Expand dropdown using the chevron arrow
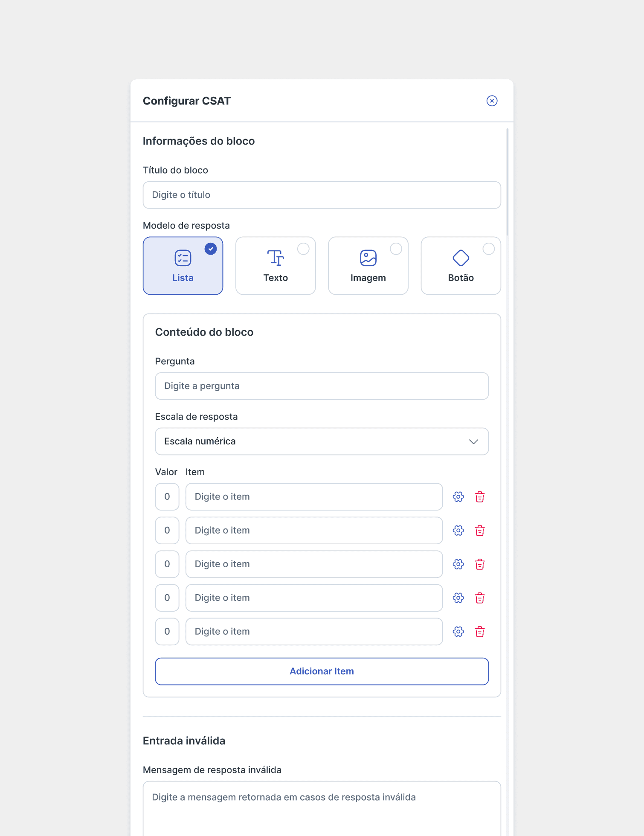The height and width of the screenshot is (836, 644). tap(473, 441)
